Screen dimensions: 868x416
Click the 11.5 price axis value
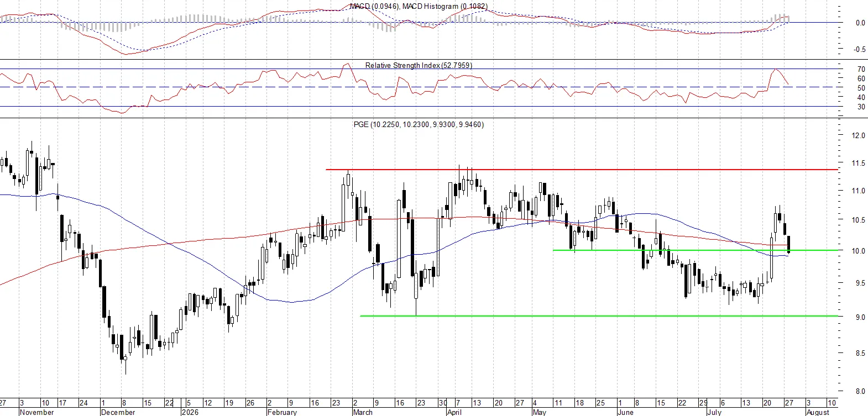coord(858,164)
